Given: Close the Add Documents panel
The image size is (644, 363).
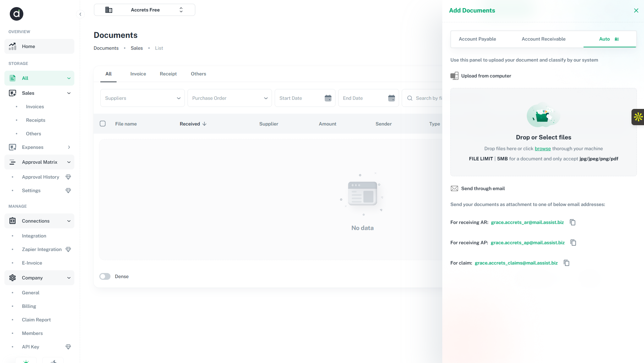Looking at the screenshot, I should [636, 10].
